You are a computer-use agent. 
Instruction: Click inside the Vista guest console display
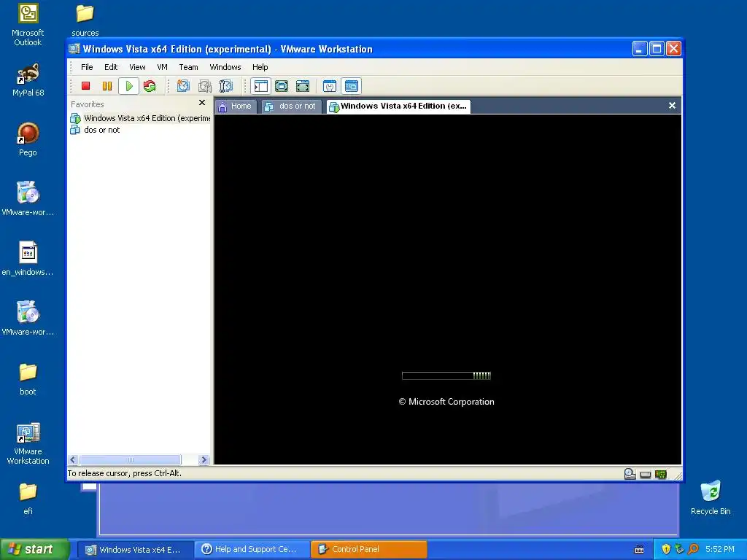tap(448, 289)
